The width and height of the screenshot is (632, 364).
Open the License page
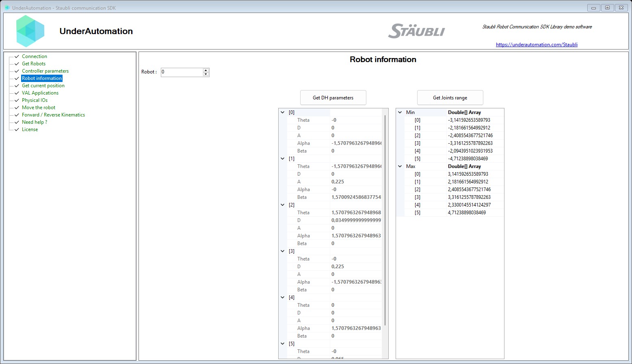click(30, 129)
